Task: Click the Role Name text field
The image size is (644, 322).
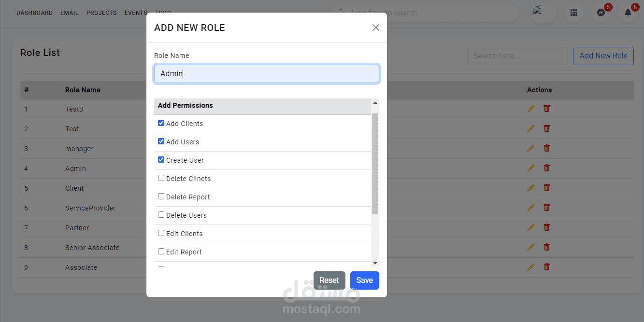Action: (x=267, y=74)
